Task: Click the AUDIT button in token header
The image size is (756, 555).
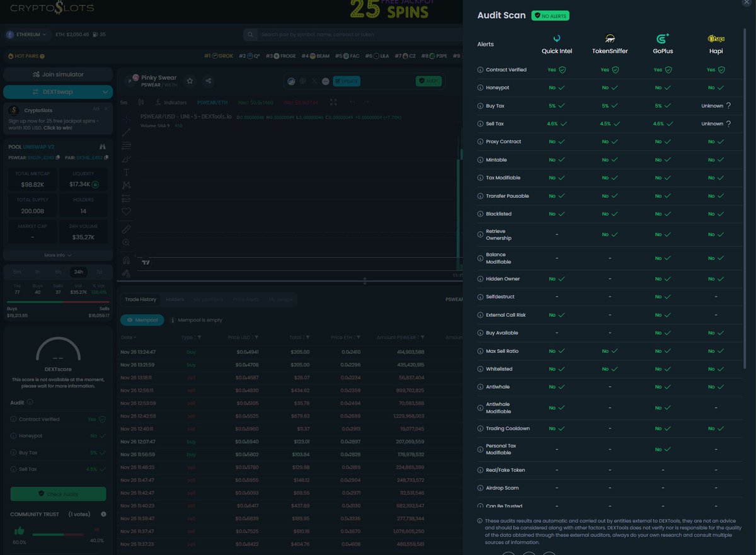Action: point(429,81)
